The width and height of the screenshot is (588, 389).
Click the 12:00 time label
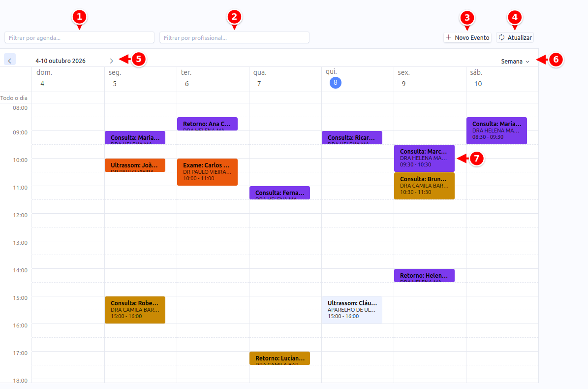coord(20,215)
